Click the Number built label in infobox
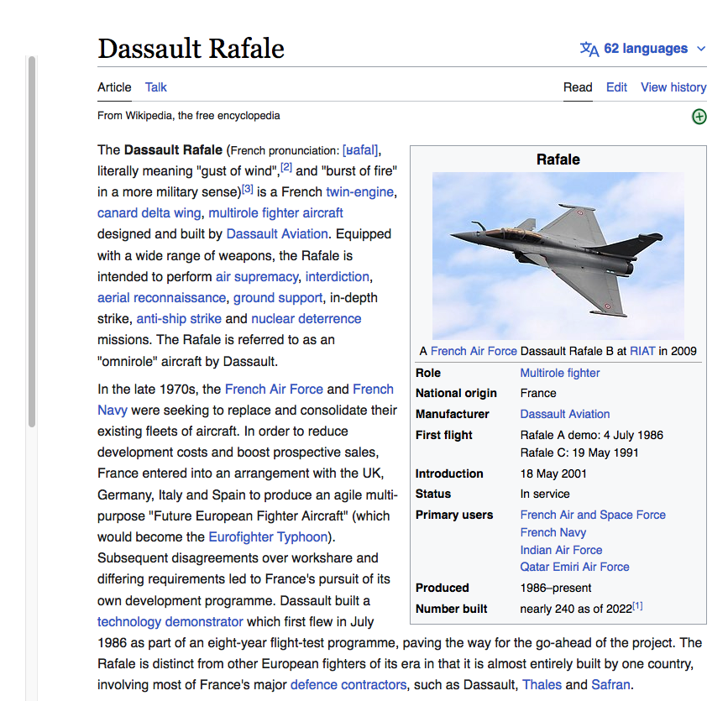The width and height of the screenshot is (728, 701). (451, 609)
